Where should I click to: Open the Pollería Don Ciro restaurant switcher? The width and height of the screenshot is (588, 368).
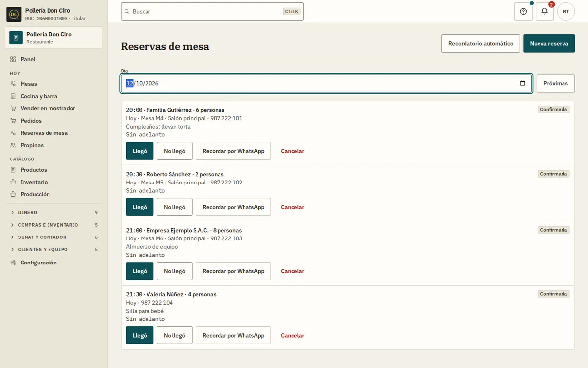[54, 38]
